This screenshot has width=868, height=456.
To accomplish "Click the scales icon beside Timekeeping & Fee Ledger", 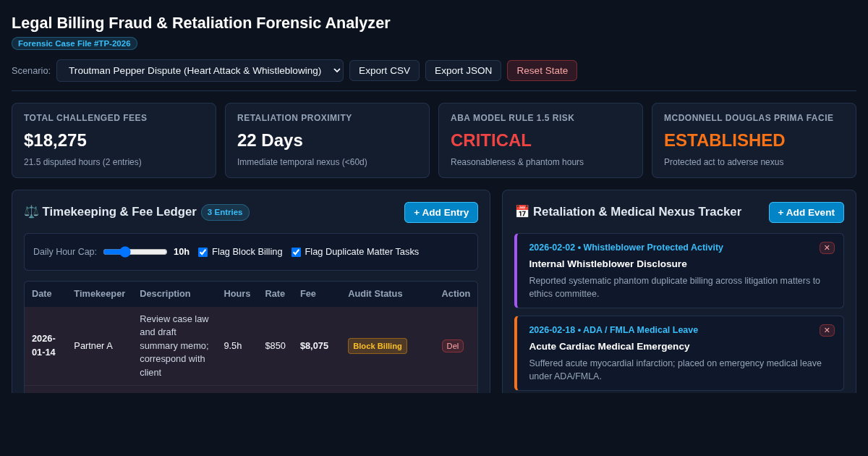I will click(x=31, y=212).
